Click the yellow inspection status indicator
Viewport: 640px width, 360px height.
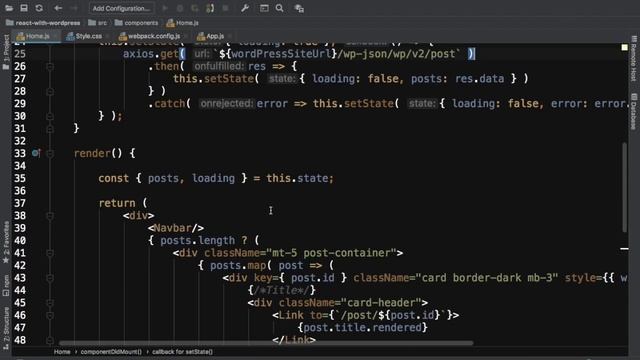click(624, 47)
